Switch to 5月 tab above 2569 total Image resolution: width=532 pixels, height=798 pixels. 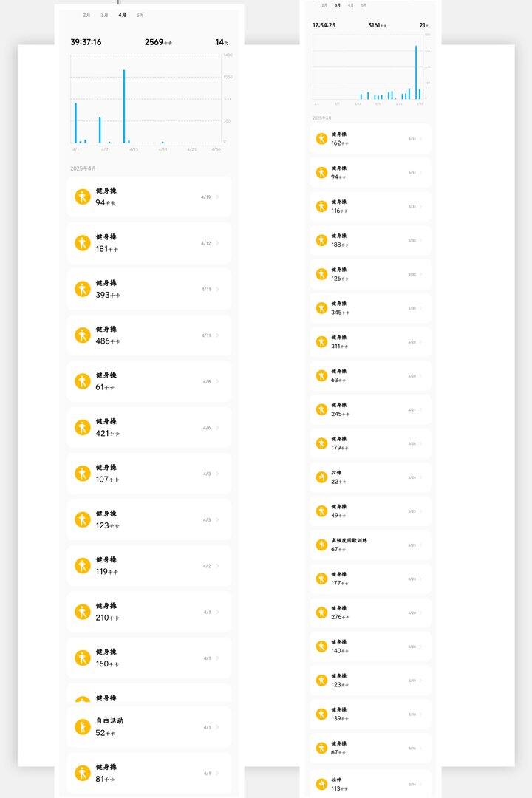point(140,16)
